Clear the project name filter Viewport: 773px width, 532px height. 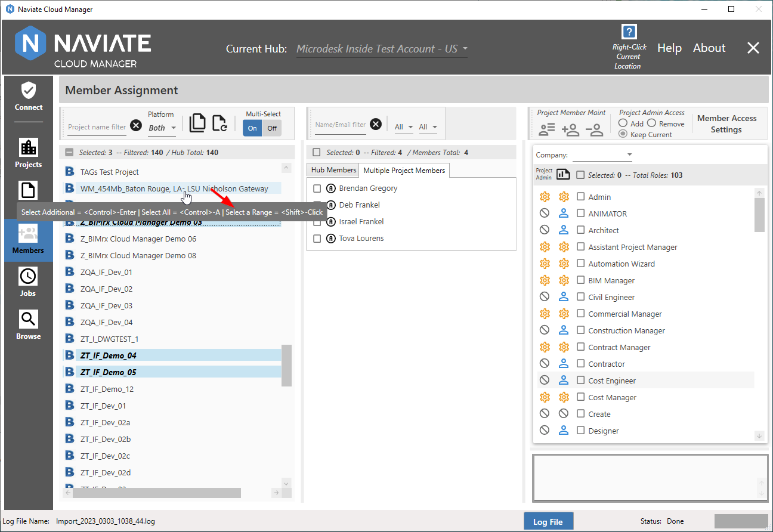[136, 125]
